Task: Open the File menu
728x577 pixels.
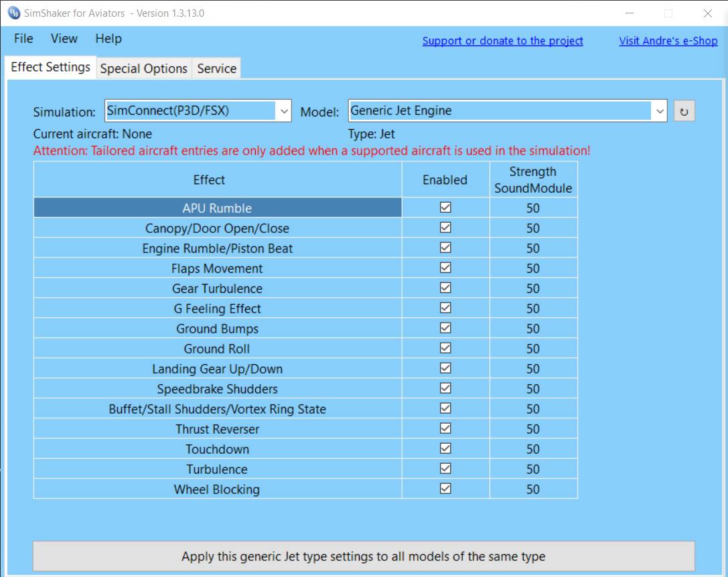Action: pos(23,39)
